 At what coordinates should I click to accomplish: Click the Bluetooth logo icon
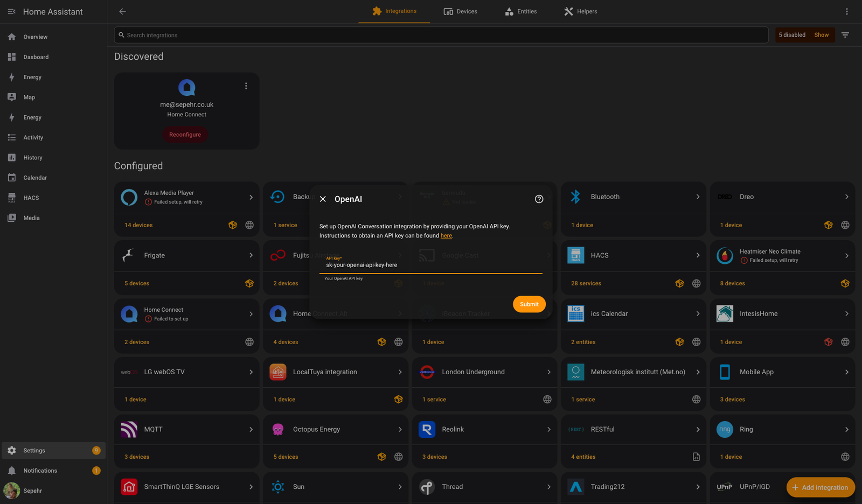(575, 197)
